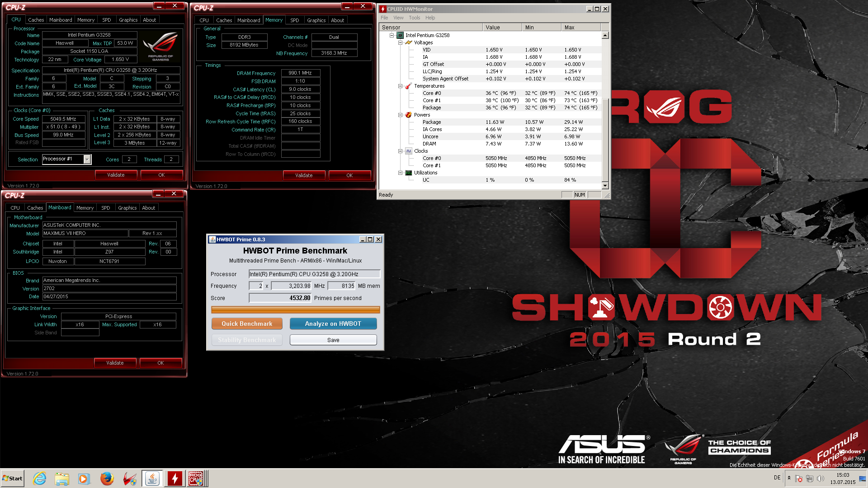
Task: Click the Score field showing 4532.80
Action: coord(280,298)
